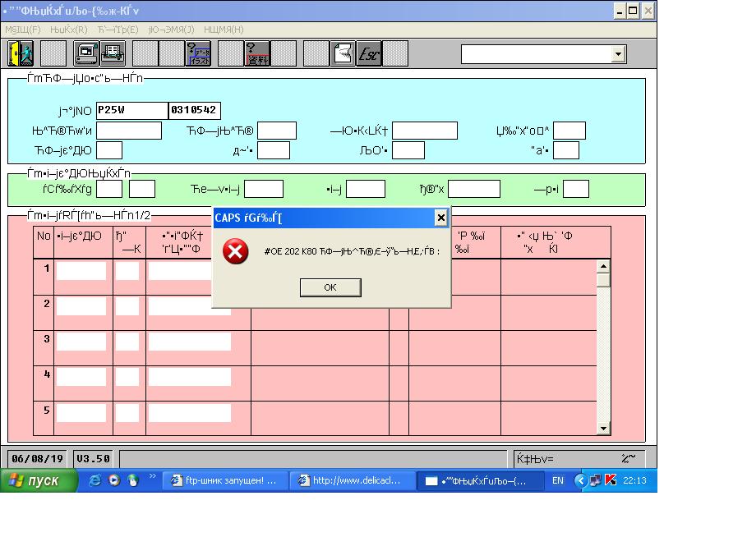Click the taskbar clock showing 22:13
The width and height of the screenshot is (747, 560).
point(634,480)
